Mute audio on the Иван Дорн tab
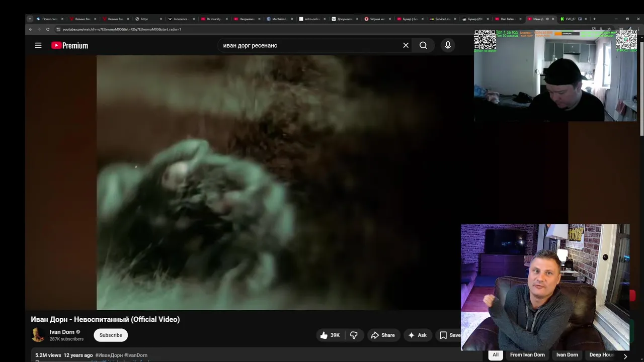Viewport: 644px width, 362px height. tap(547, 19)
